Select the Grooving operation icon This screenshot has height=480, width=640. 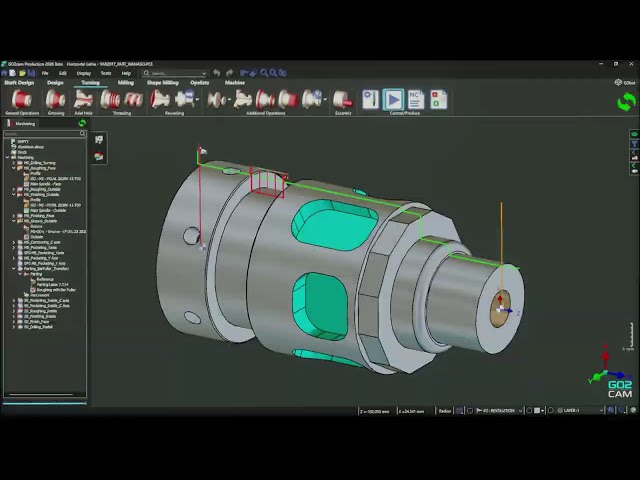56,99
